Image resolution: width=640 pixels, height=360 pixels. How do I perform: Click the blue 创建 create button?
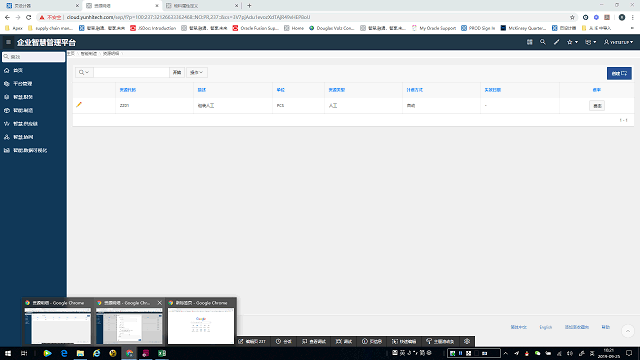619,73
